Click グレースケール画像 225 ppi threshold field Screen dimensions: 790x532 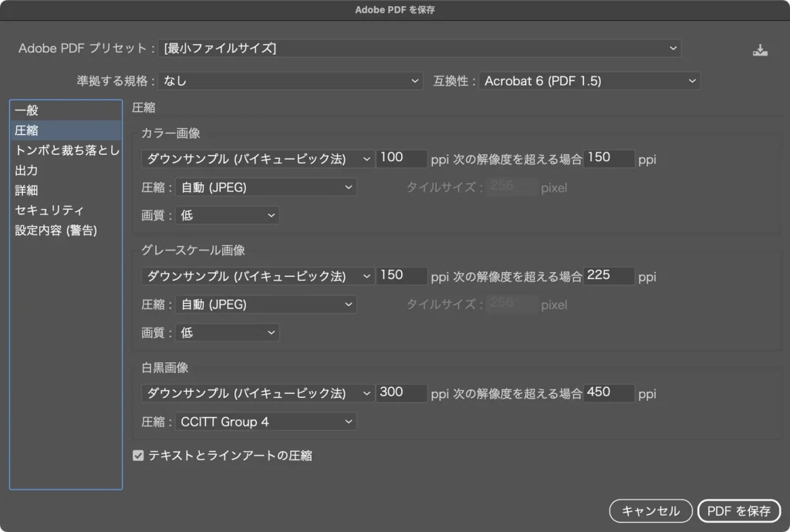[609, 275]
